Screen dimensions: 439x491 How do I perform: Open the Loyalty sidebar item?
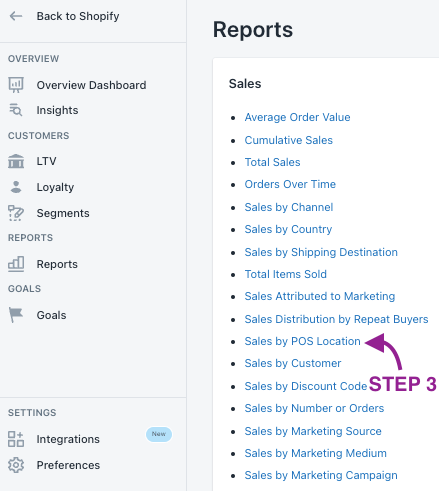55,187
